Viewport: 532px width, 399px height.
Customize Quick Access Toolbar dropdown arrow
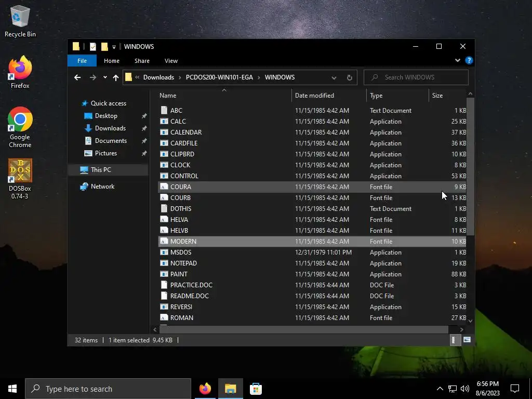(x=114, y=47)
